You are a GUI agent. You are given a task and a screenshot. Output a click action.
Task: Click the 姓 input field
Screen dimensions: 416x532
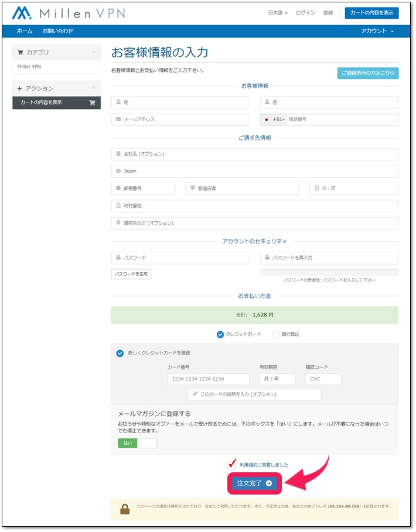[180, 102]
